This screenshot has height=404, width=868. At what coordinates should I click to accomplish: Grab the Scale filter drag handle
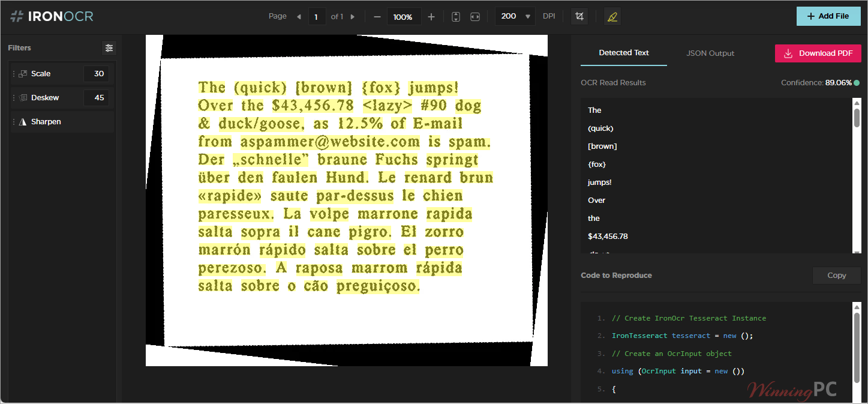click(14, 74)
